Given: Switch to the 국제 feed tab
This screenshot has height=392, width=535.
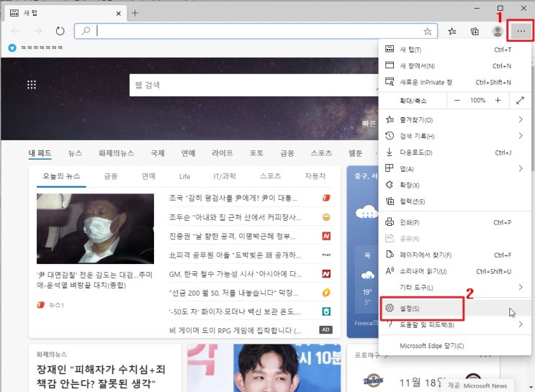Looking at the screenshot, I should click(x=158, y=153).
